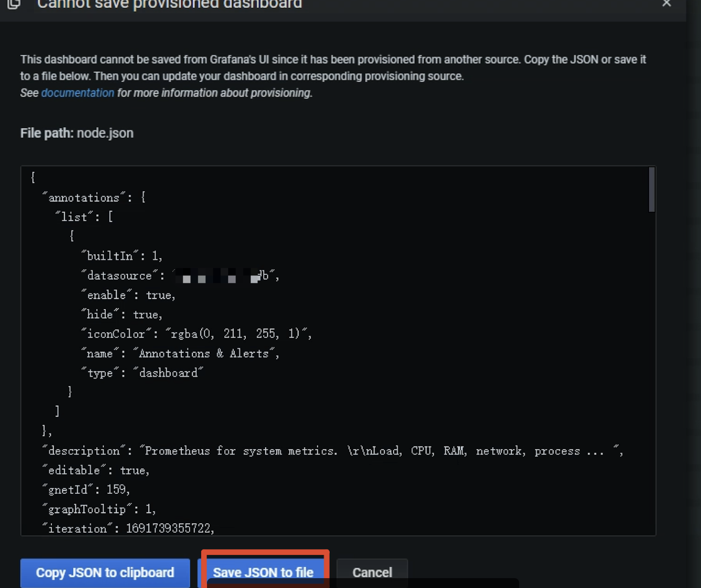Click the "hide": true line
701x588 pixels.
click(122, 314)
